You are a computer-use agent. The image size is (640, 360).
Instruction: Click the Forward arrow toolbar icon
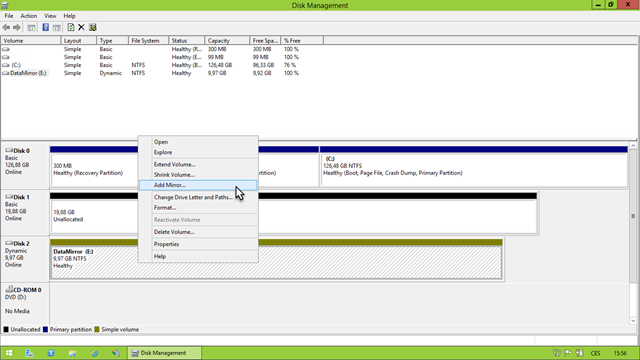tap(17, 27)
